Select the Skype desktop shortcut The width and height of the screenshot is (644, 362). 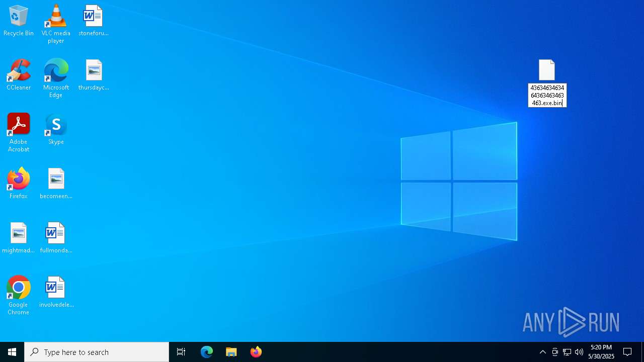coord(56,129)
